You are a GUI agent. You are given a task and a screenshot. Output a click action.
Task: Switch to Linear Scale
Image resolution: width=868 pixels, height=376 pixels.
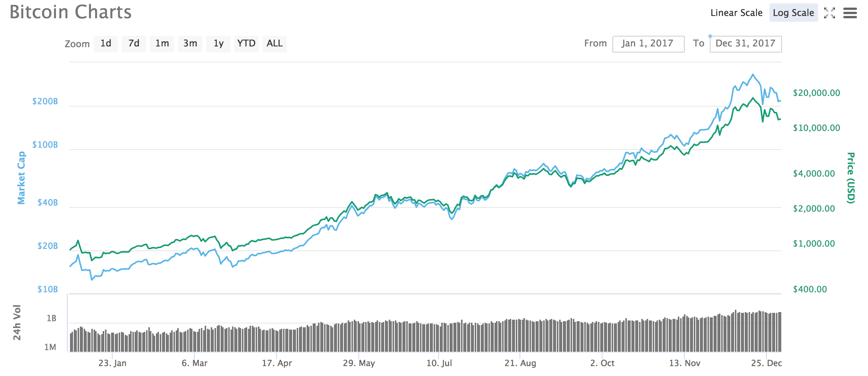(x=736, y=13)
